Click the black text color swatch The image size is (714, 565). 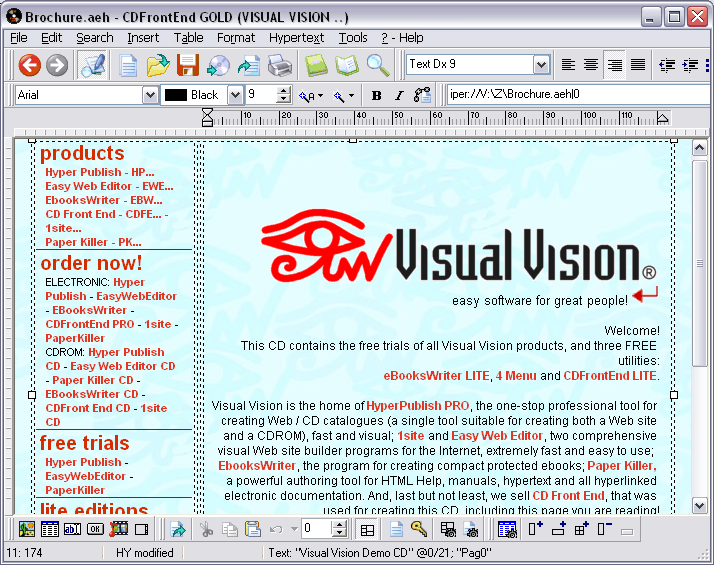pos(176,95)
